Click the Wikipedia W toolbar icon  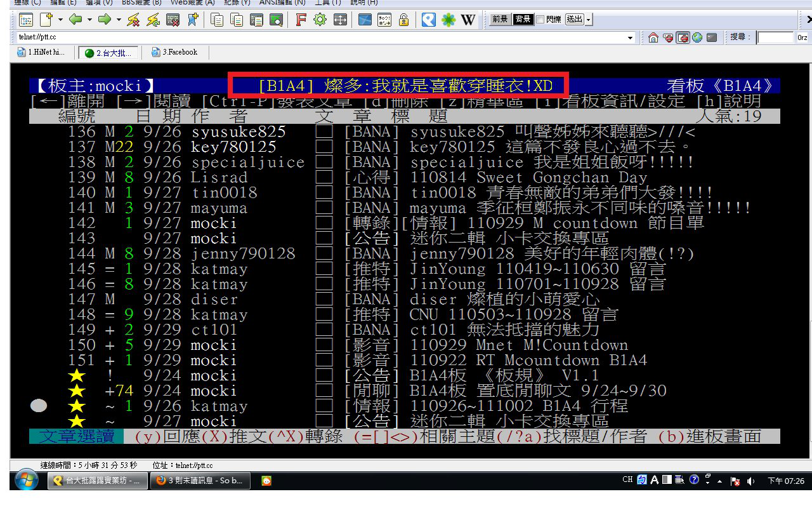point(468,20)
